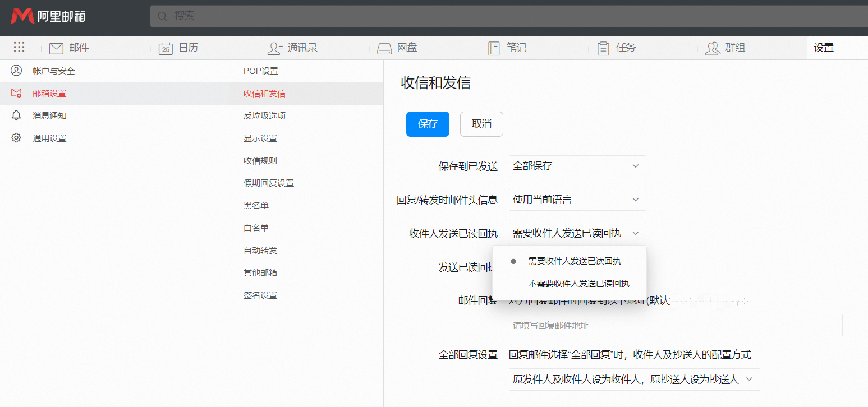Open the 通讯录 tab
This screenshot has height=407, width=868.
click(x=302, y=48)
